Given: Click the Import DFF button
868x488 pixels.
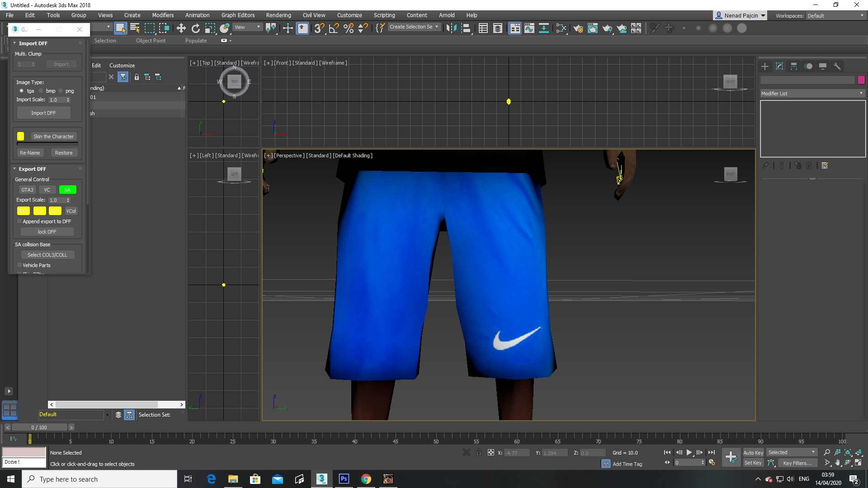Looking at the screenshot, I should point(43,113).
